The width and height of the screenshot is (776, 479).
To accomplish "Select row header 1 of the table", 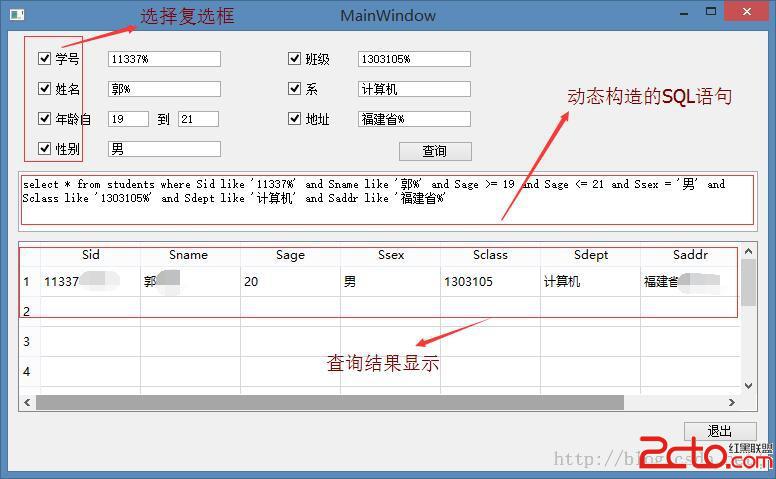I will tap(29, 282).
